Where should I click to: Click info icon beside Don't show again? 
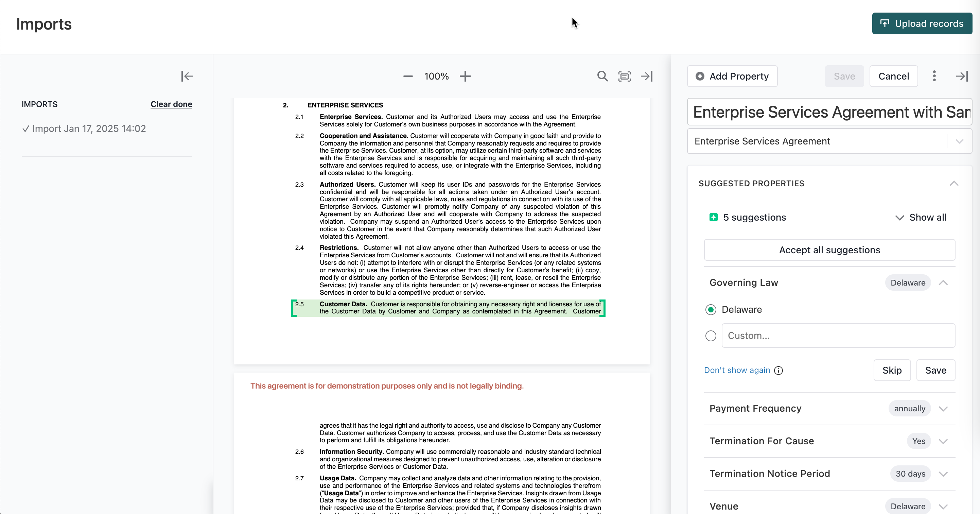(x=778, y=370)
